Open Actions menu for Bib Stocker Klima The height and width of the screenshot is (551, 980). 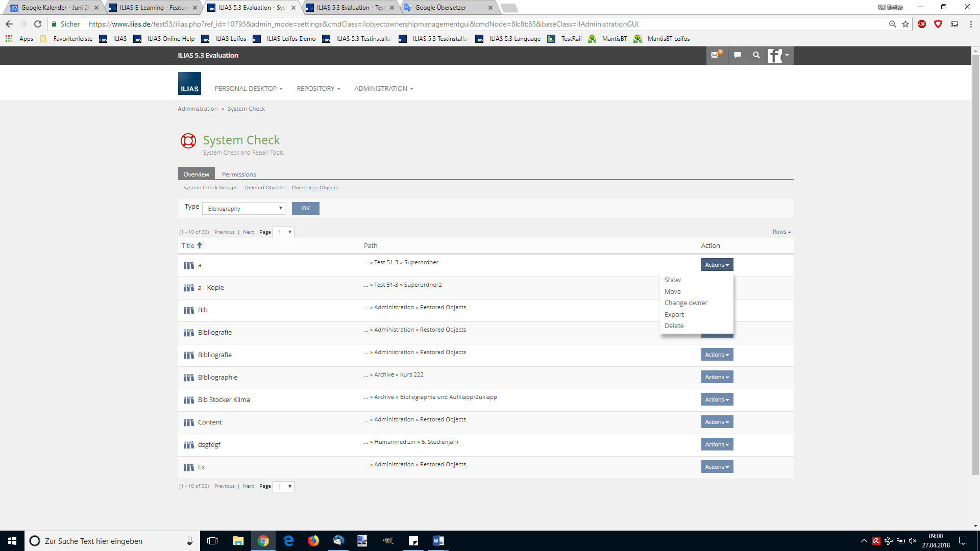pos(717,399)
